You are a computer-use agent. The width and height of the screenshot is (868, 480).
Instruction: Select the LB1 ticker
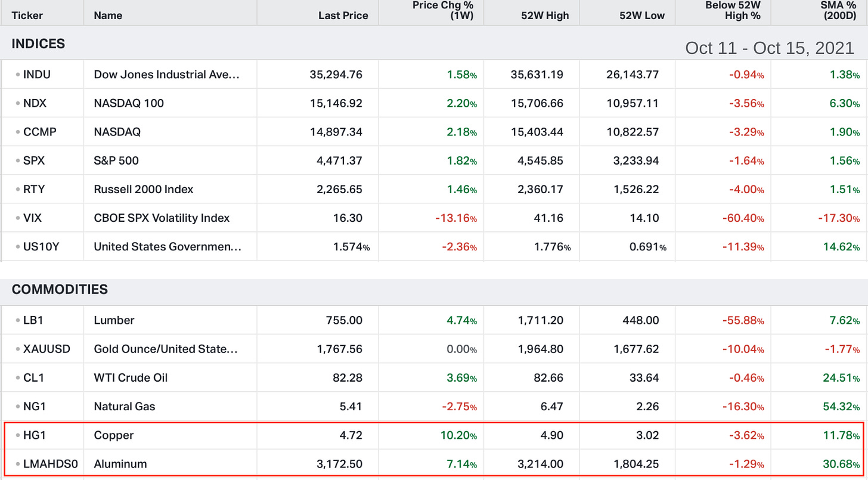[x=33, y=320]
